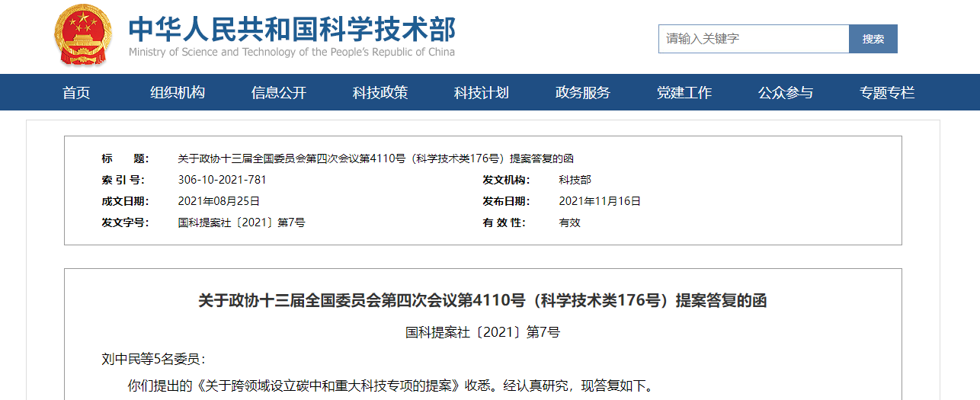Open the 政务服务 navigation item

tap(583, 93)
